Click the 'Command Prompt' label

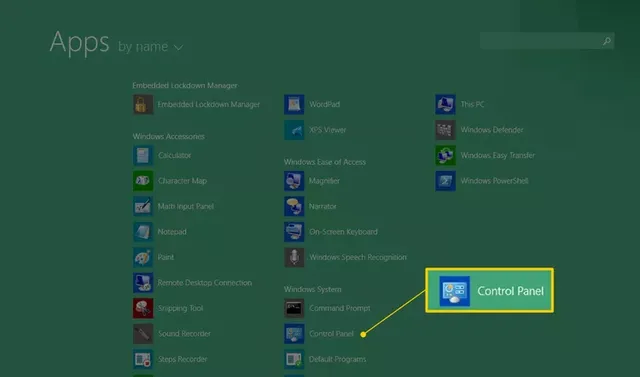[x=340, y=308]
